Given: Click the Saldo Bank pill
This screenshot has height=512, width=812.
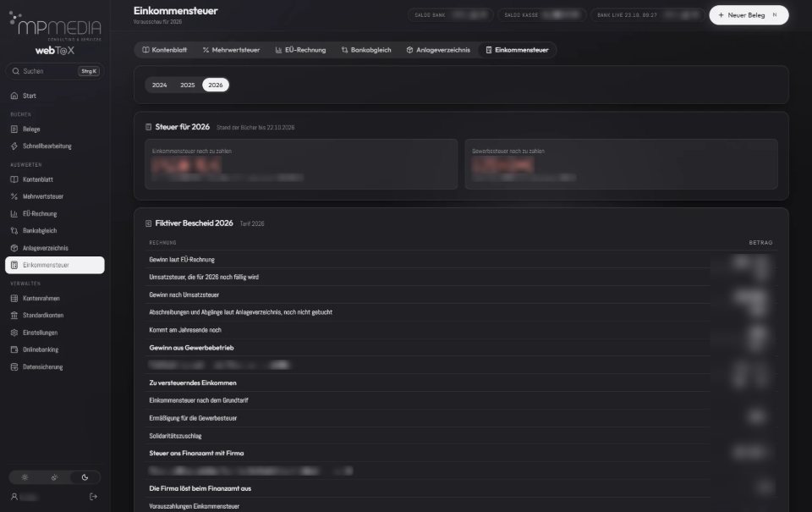Looking at the screenshot, I should pos(451,15).
